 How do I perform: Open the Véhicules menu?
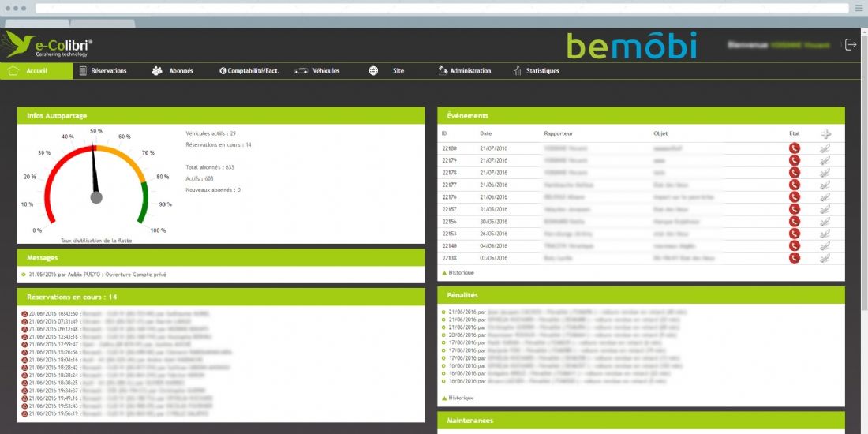point(317,71)
